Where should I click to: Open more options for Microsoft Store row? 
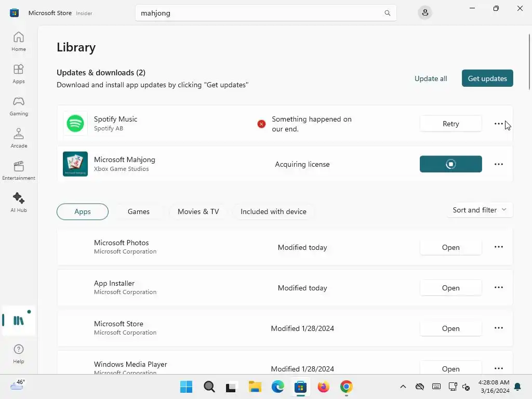click(498, 328)
